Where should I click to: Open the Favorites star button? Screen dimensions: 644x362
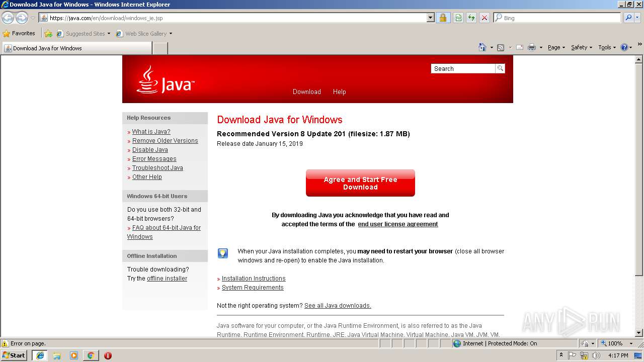pos(7,34)
